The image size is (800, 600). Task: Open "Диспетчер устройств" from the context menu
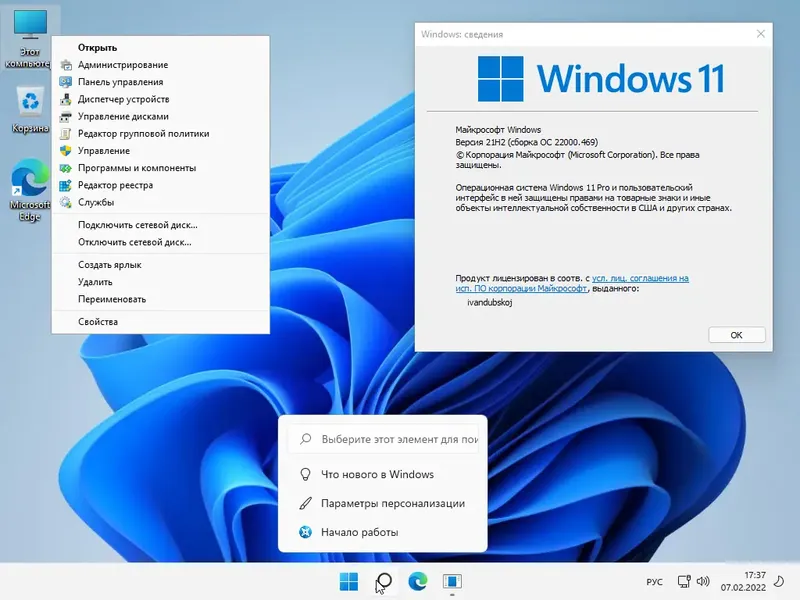pyautogui.click(x=126, y=100)
